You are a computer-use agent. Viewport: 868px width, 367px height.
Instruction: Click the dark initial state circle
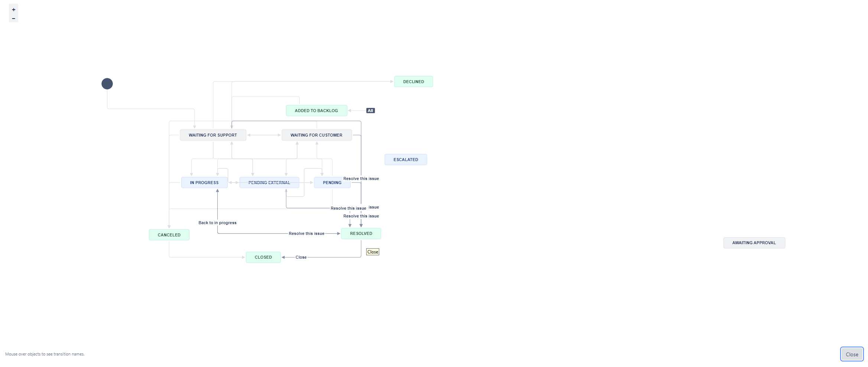107,83
